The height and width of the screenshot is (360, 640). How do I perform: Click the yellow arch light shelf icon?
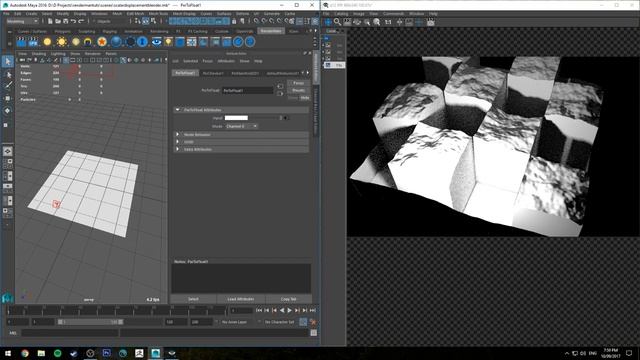click(88, 42)
